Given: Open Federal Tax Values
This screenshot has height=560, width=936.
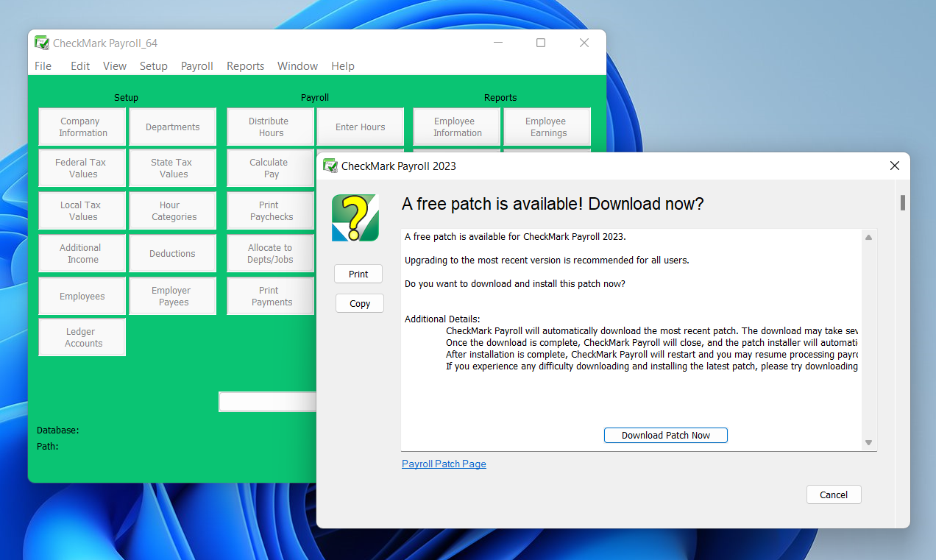Looking at the screenshot, I should click(82, 169).
